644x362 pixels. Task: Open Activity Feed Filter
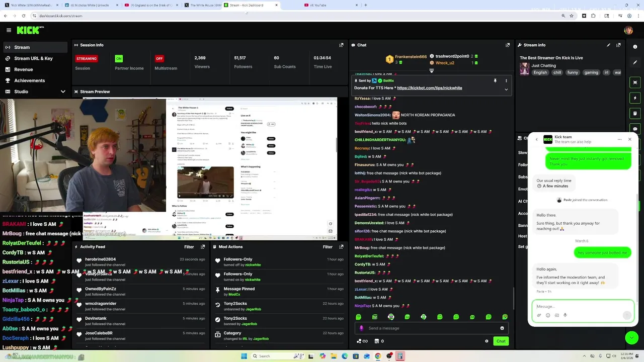[189, 247]
